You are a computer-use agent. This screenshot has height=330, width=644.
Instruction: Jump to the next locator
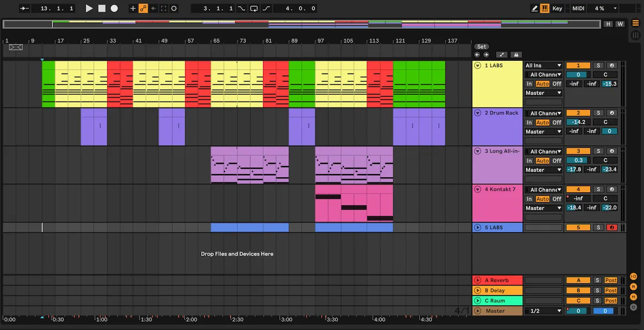(486, 55)
